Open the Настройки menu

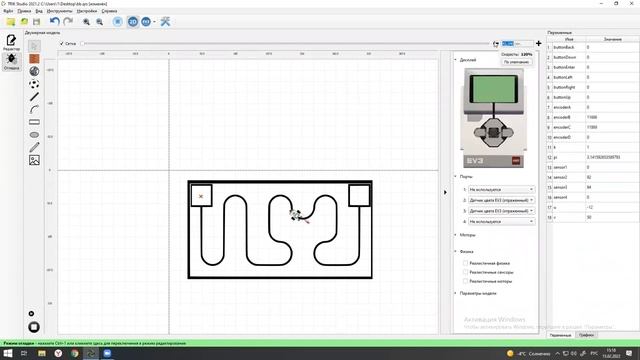[87, 11]
